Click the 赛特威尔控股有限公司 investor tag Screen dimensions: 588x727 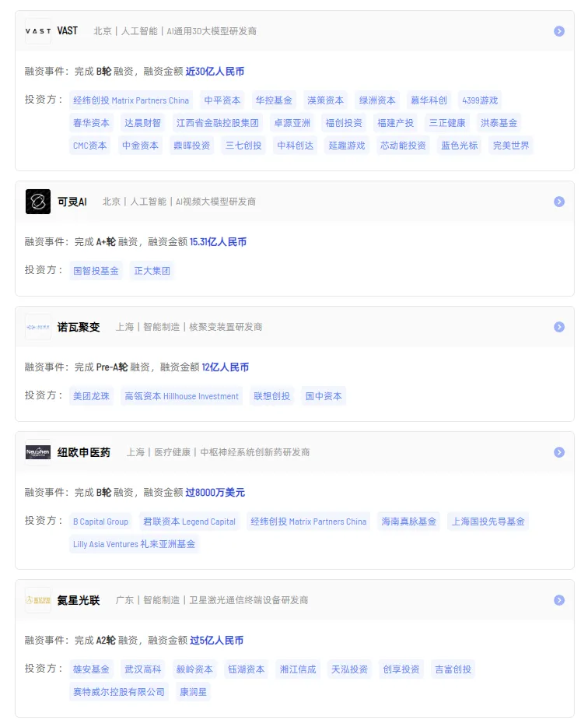coord(119,692)
